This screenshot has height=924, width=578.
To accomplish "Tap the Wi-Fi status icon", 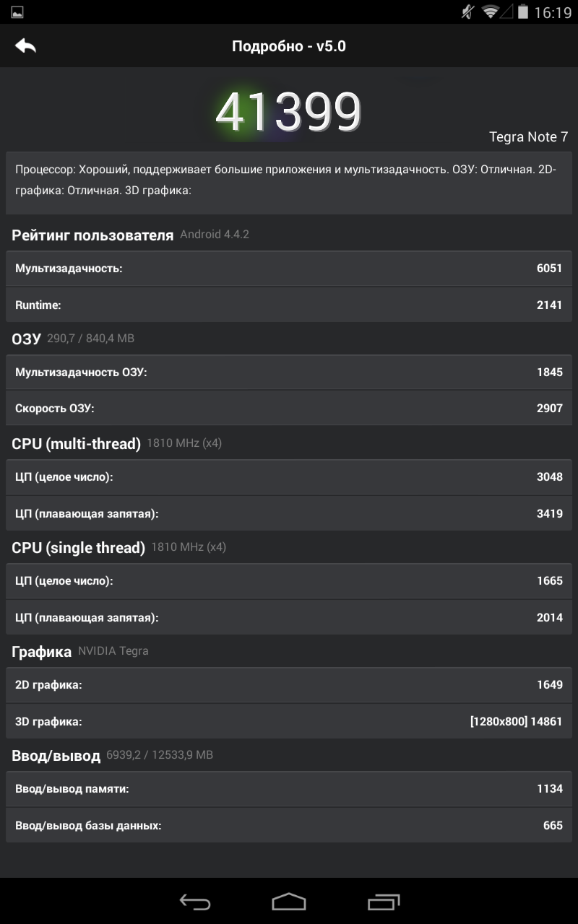I will [x=491, y=12].
